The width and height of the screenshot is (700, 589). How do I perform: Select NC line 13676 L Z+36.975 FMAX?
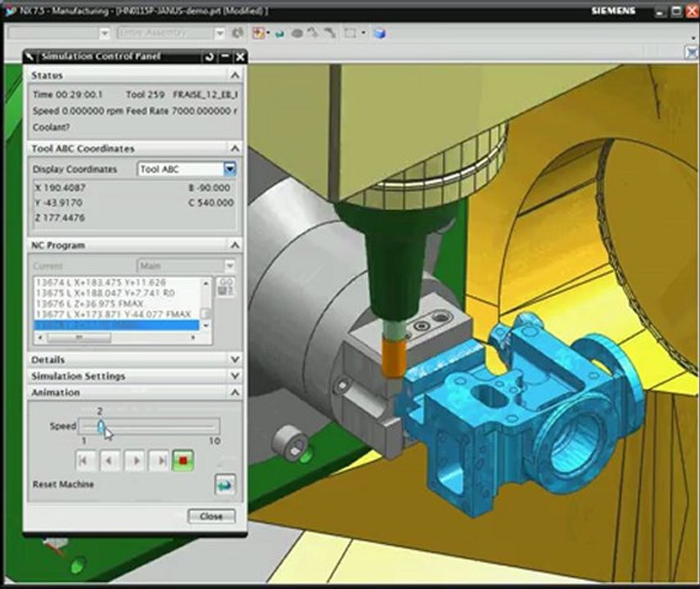pos(90,303)
